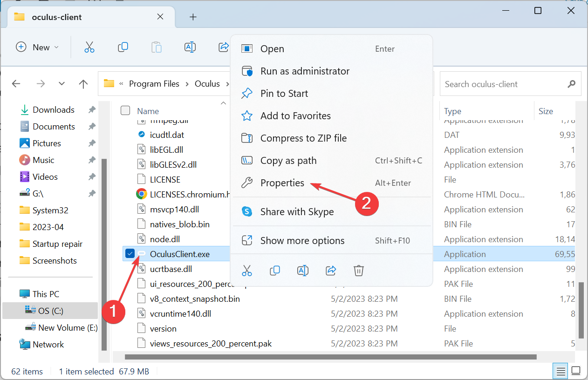Viewport: 588px width, 380px height.
Task: Select natives_blob.bin file
Action: tap(180, 224)
